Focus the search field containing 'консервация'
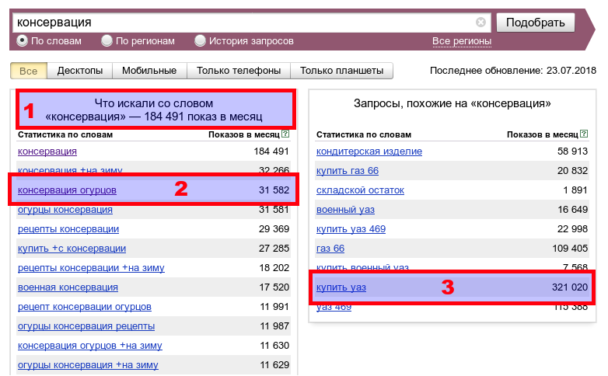 [244, 22]
